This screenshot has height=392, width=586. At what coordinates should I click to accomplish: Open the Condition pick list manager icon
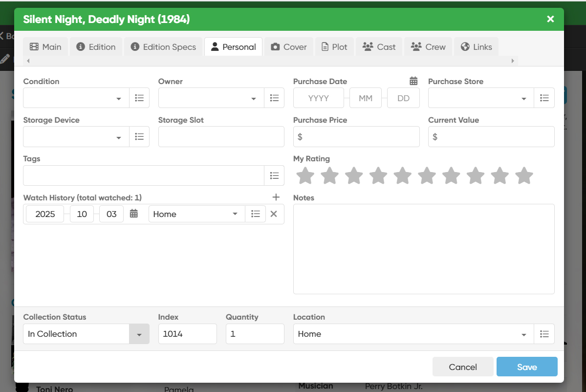pos(139,98)
